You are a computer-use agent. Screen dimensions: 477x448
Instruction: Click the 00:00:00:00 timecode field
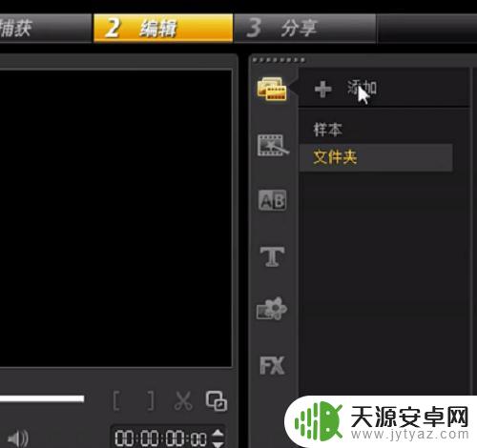tap(161, 438)
